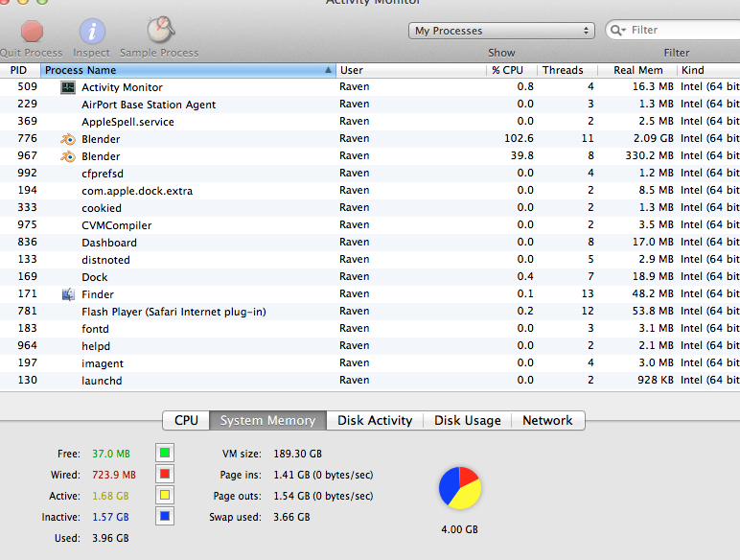This screenshot has width=740, height=560.
Task: Click the Activity Monitor process icon
Action: pyautogui.click(x=68, y=87)
